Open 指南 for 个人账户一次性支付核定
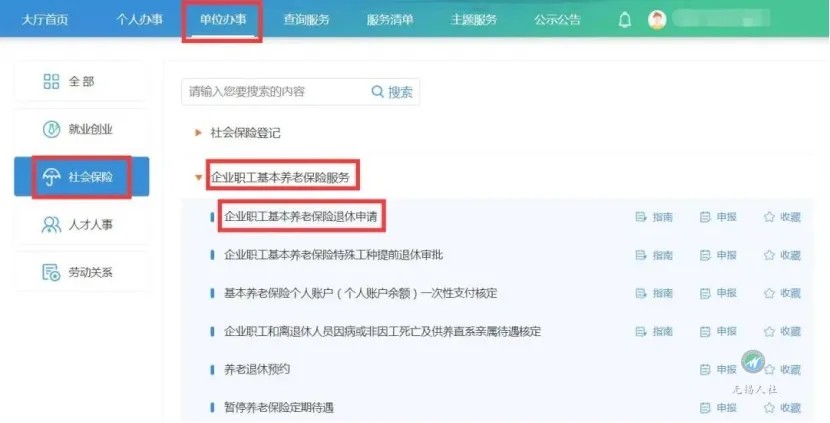 654,293
